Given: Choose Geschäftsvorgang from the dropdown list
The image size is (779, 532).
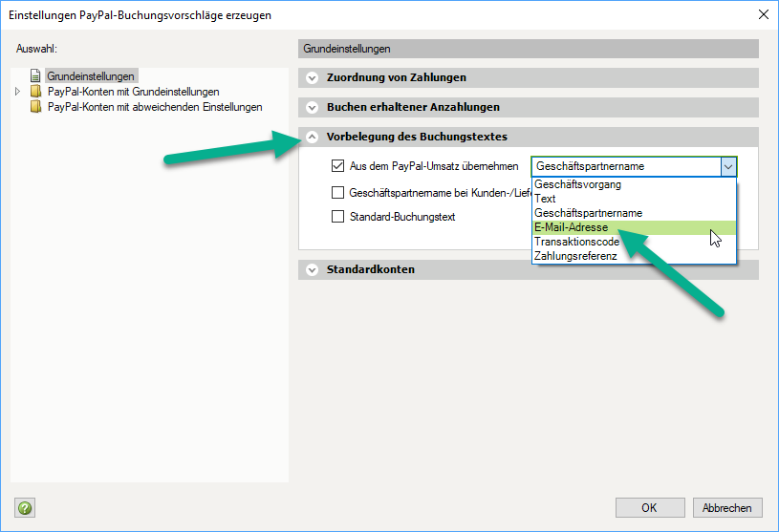Looking at the screenshot, I should [x=634, y=184].
